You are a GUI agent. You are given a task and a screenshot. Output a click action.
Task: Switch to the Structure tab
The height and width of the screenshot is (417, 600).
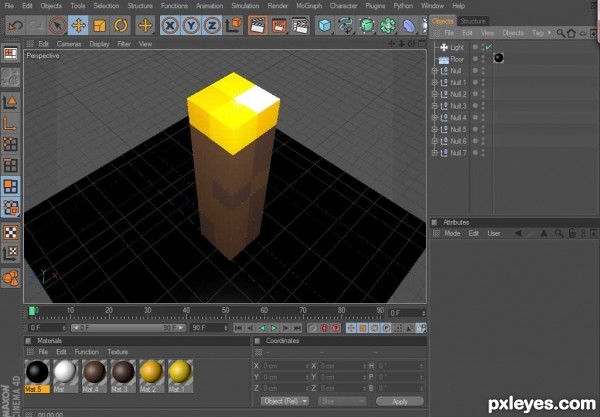pos(473,21)
